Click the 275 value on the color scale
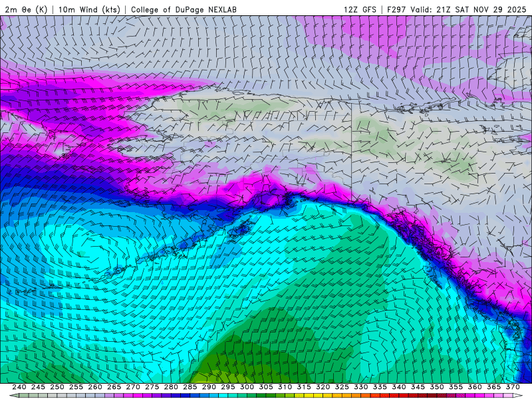 152,387
